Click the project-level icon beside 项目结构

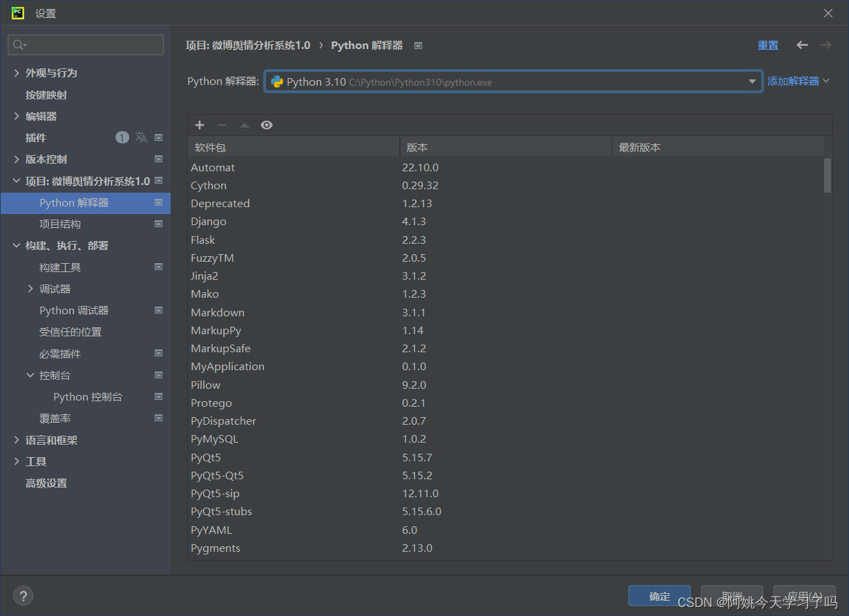point(158,224)
